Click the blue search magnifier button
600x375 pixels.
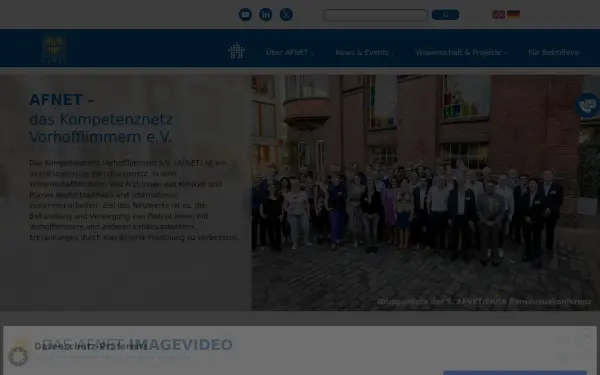pyautogui.click(x=445, y=15)
